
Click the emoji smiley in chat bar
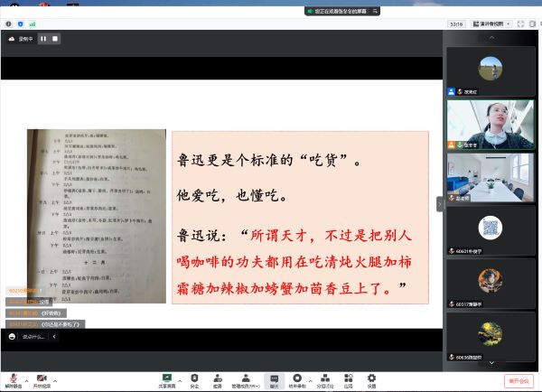(x=12, y=336)
